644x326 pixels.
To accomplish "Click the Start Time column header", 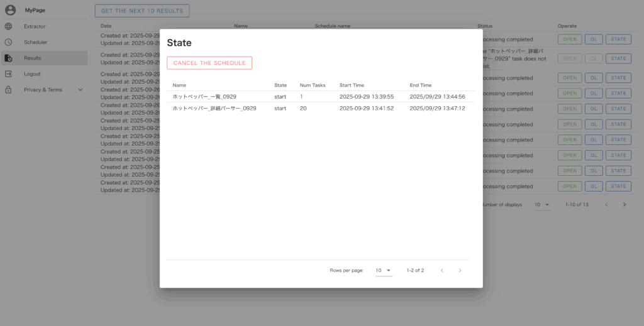I will pos(352,85).
